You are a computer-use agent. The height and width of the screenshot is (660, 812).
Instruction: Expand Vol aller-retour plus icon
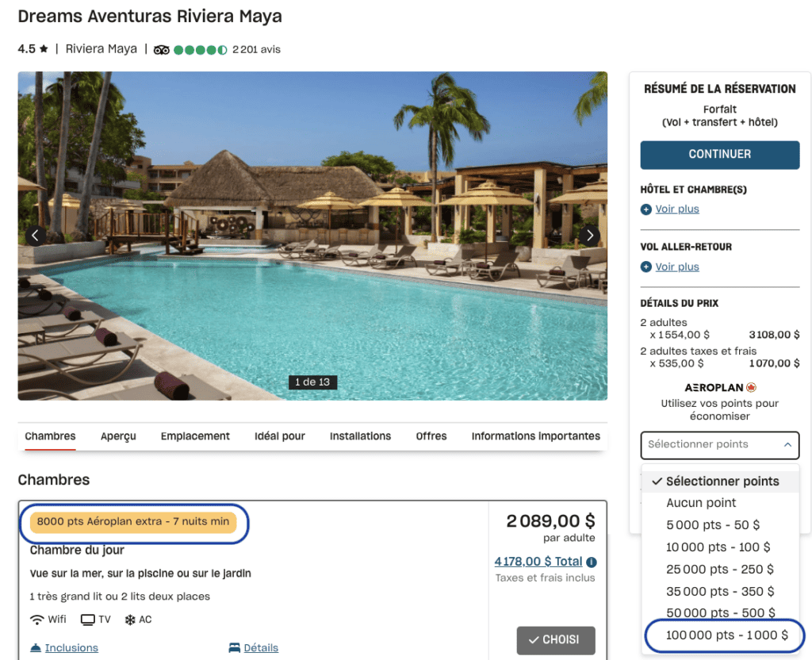(646, 267)
